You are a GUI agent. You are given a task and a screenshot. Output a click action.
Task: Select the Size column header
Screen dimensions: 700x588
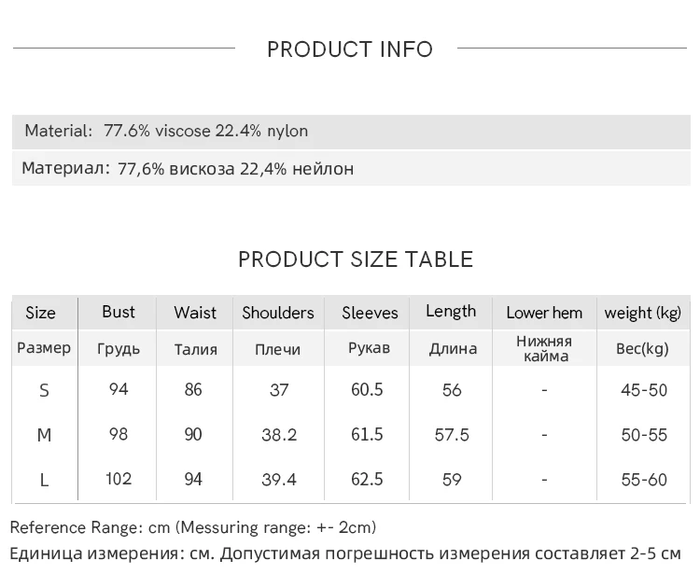41,313
